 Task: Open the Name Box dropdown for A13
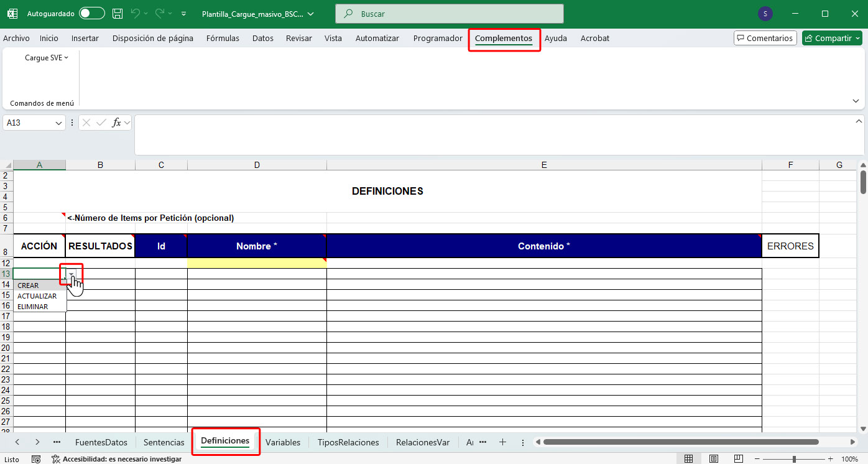pyautogui.click(x=60, y=123)
